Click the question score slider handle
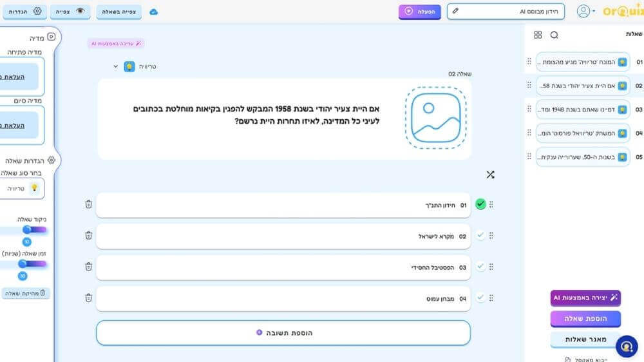Viewport: 644px width, 362px height. tap(27, 229)
